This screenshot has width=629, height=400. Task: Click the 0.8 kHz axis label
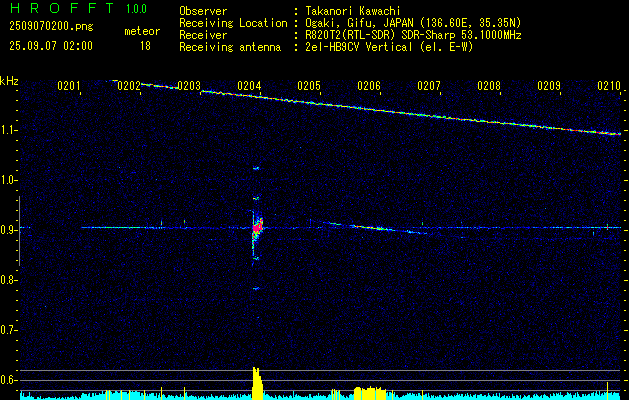[x=8, y=280]
